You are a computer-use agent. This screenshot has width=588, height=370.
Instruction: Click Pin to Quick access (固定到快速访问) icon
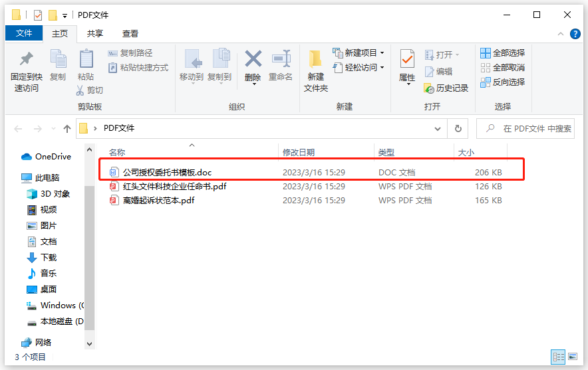click(x=26, y=59)
